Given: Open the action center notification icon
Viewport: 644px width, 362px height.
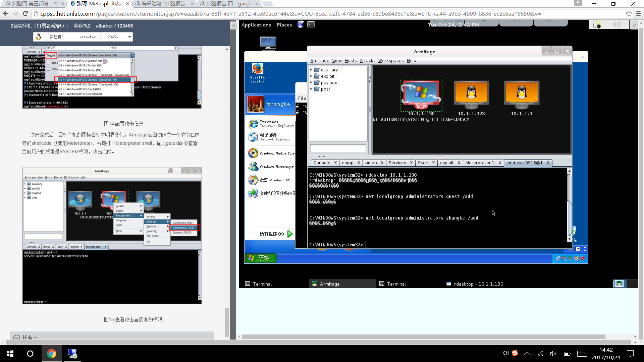Looking at the screenshot, I should click(x=630, y=354).
